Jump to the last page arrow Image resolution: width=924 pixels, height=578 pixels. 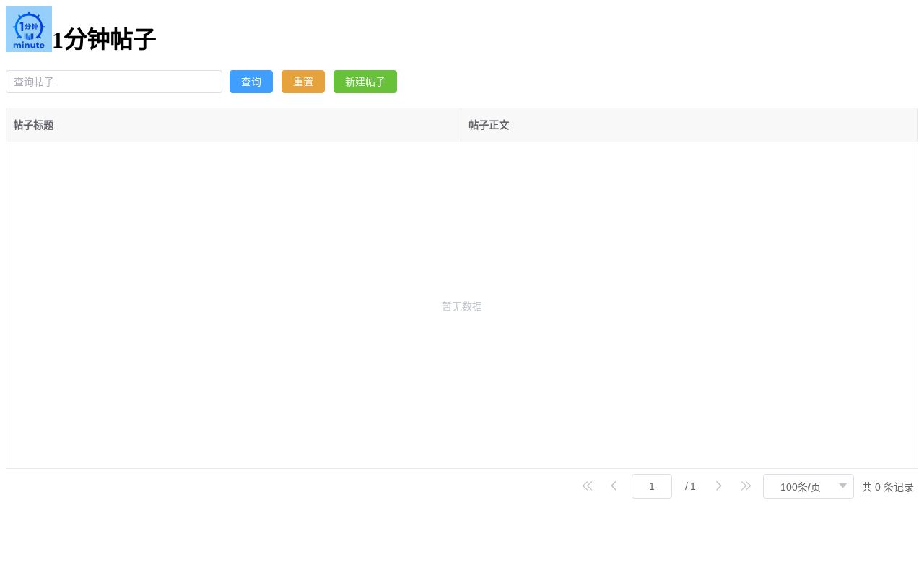[x=746, y=486]
